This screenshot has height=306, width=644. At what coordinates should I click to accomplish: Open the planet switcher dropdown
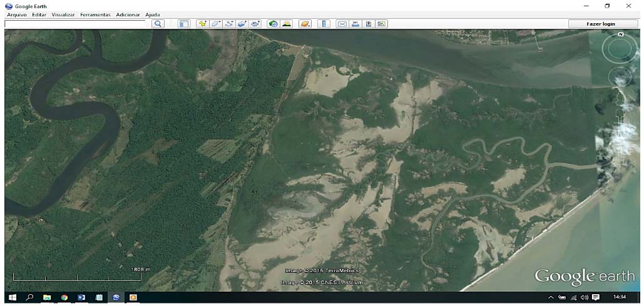pyautogui.click(x=305, y=24)
